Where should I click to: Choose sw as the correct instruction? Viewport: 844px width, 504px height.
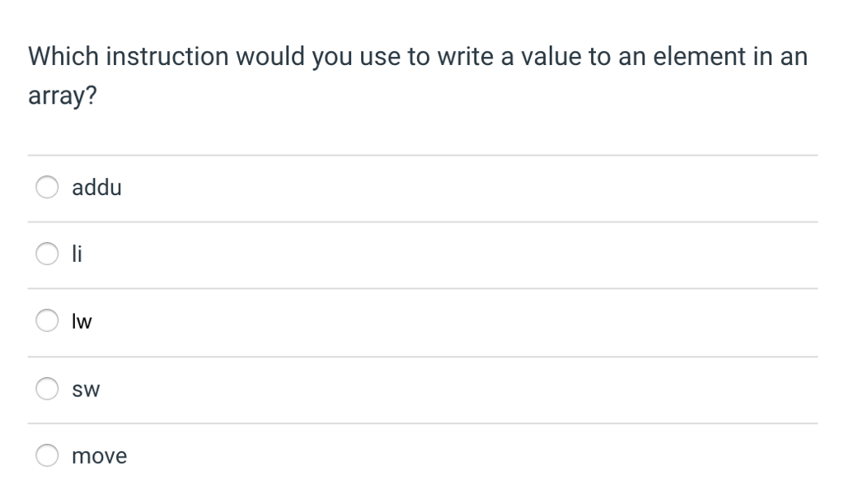(x=47, y=388)
